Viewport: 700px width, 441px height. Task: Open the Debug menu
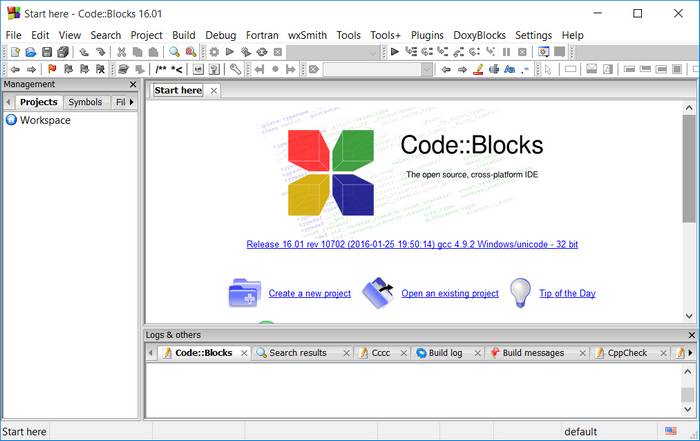(x=221, y=35)
